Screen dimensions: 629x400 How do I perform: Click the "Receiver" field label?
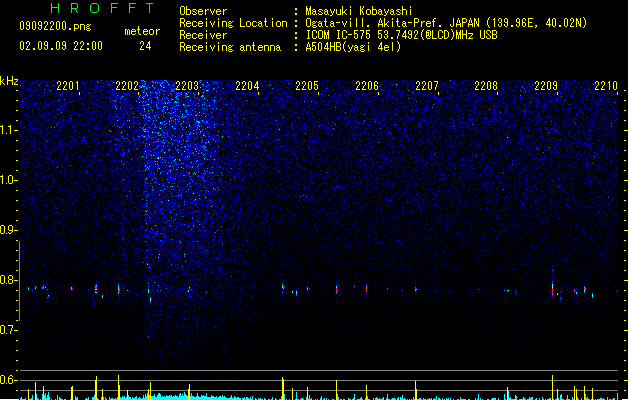[x=203, y=35]
